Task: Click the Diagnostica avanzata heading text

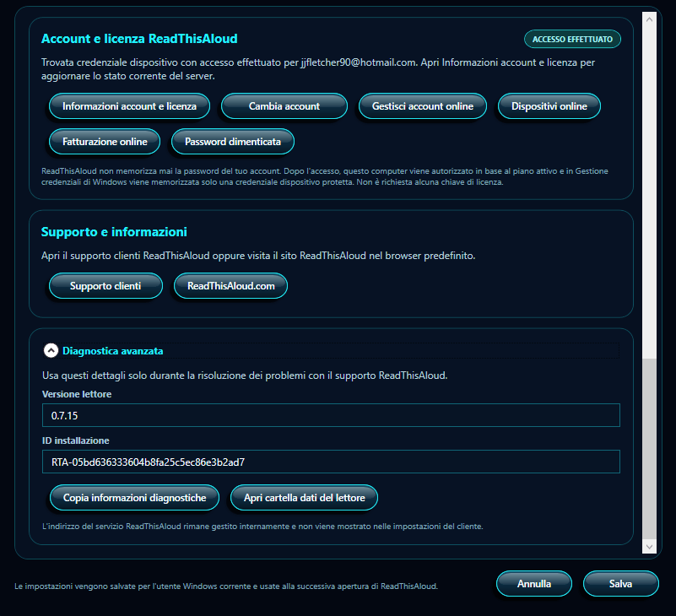Action: (113, 351)
